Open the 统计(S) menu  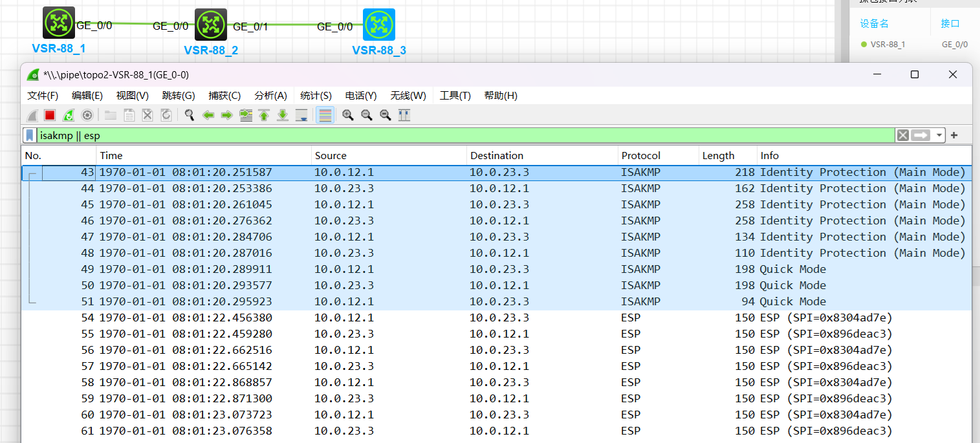pyautogui.click(x=316, y=96)
